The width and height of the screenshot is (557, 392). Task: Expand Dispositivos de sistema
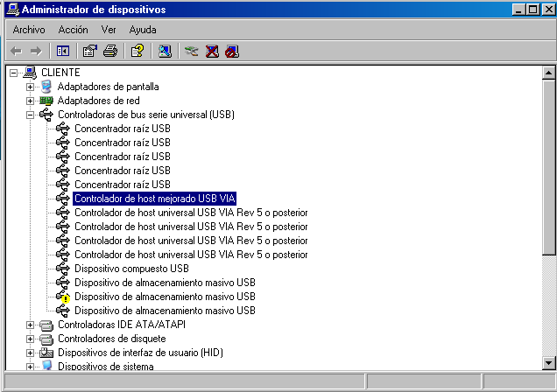[x=30, y=367]
